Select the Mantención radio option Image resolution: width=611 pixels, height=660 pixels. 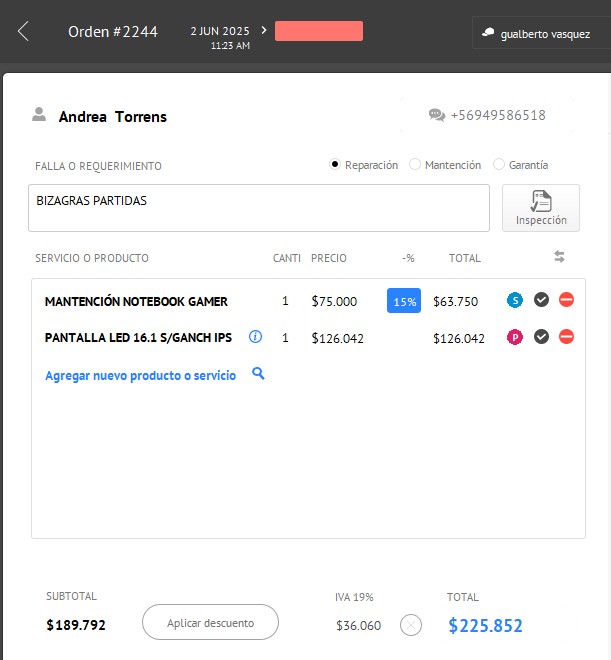(x=415, y=164)
